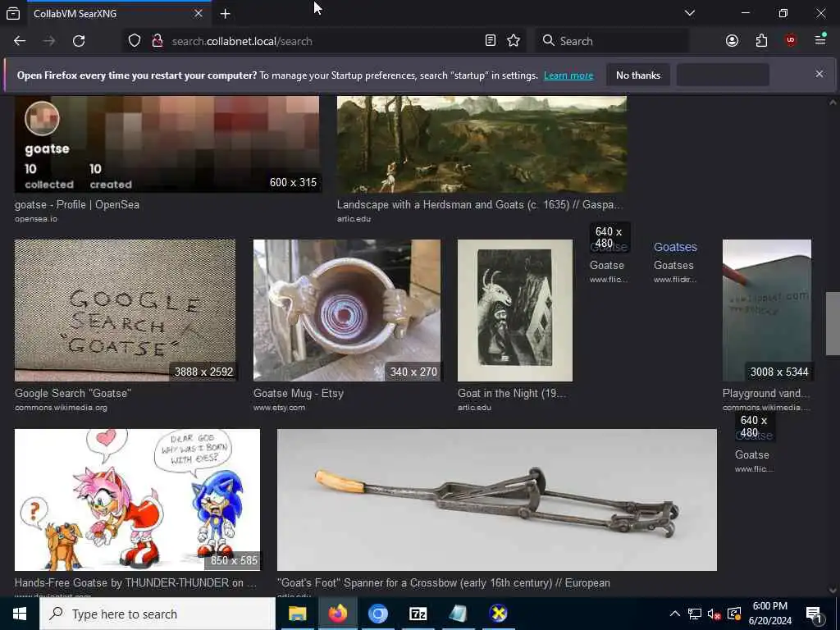This screenshot has height=630, width=840.
Task: Open 7-Zip from the taskbar
Action: (418, 614)
